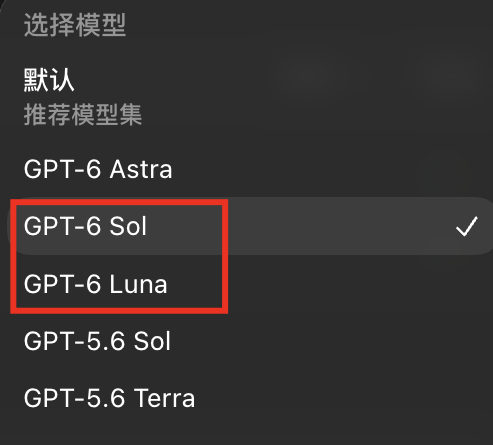Click the word Terra in the list
Viewport: 493px width, 445px height.
[165, 398]
